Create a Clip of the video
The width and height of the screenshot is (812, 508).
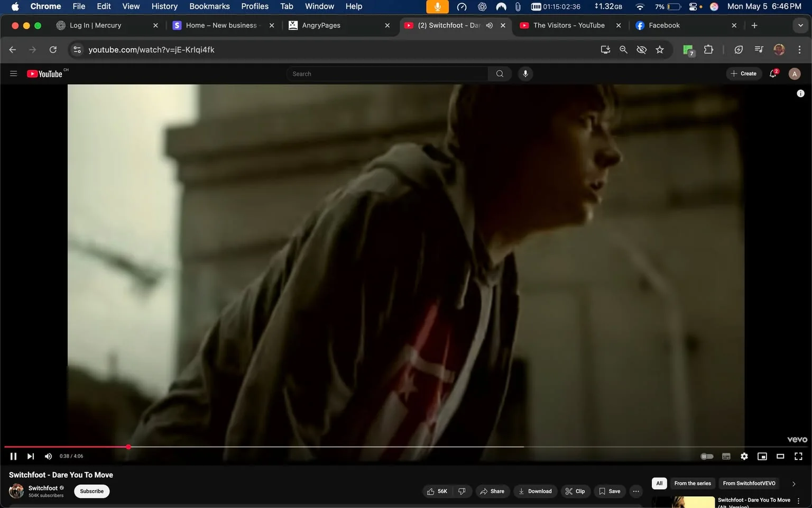(x=575, y=492)
